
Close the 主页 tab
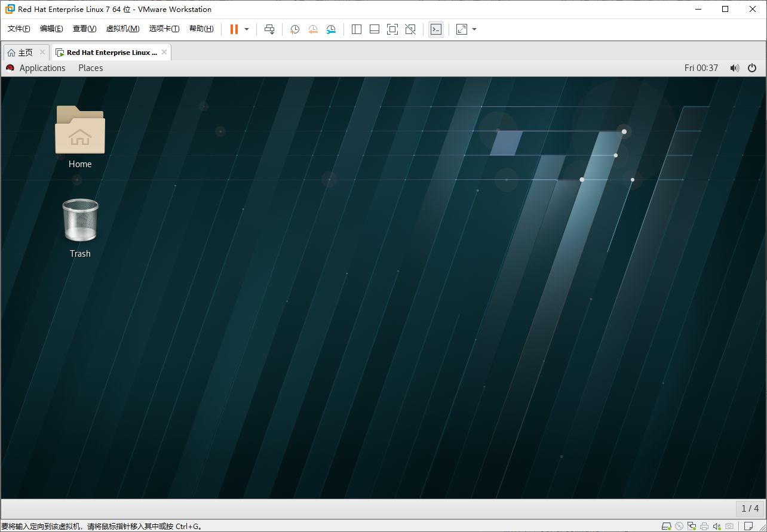(x=42, y=52)
